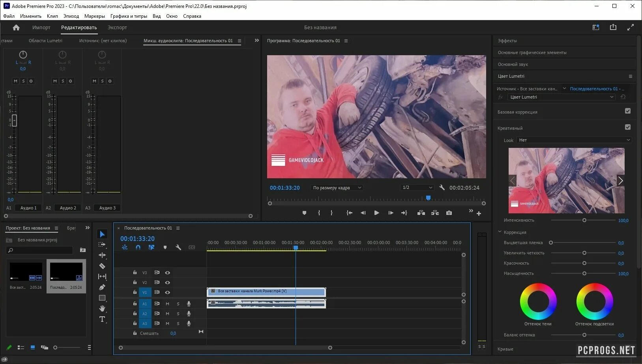Step back one frame
642x364 pixels.
tap(363, 213)
